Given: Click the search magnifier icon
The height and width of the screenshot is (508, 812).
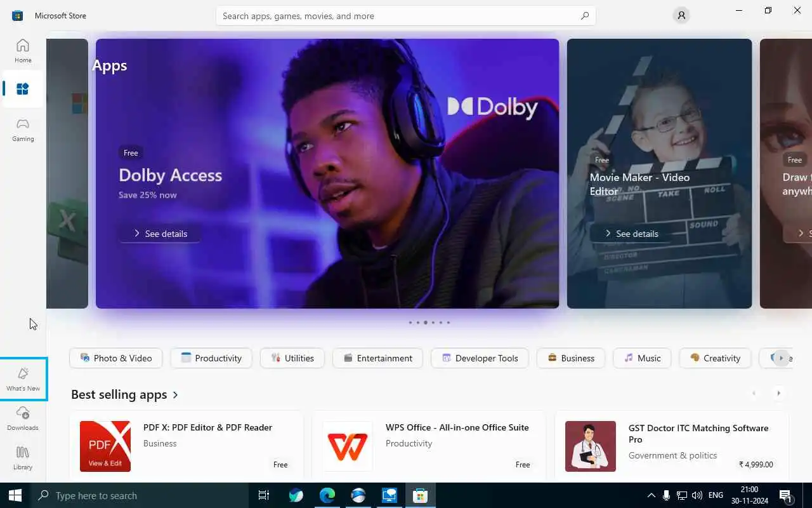Looking at the screenshot, I should click(585, 16).
